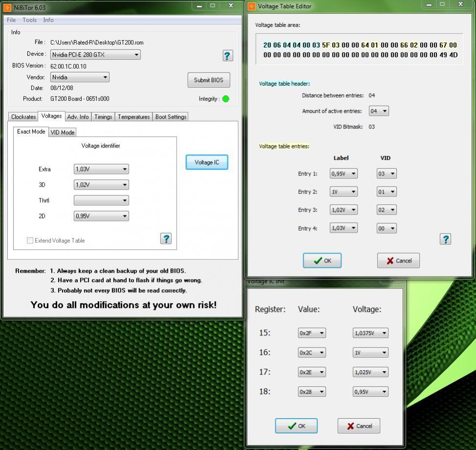Click Cancel in Voltage Table Editor
Screen dimensions: 476x450
[398, 261]
